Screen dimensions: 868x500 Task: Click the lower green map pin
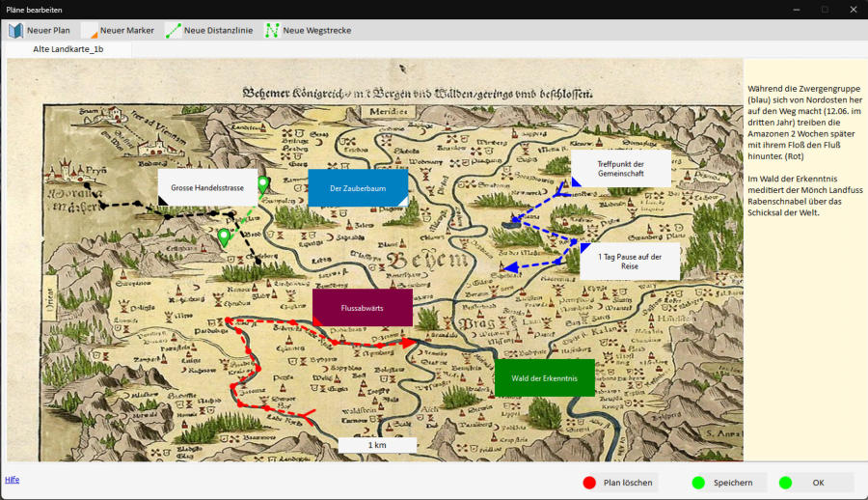point(224,236)
